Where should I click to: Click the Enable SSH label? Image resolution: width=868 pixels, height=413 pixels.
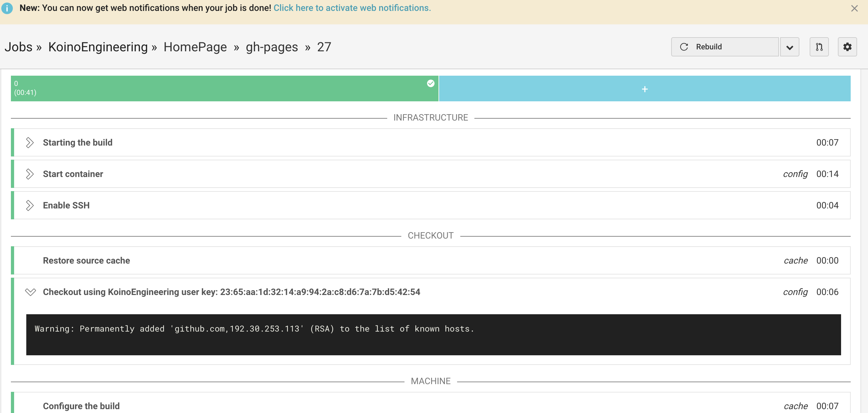(x=66, y=205)
